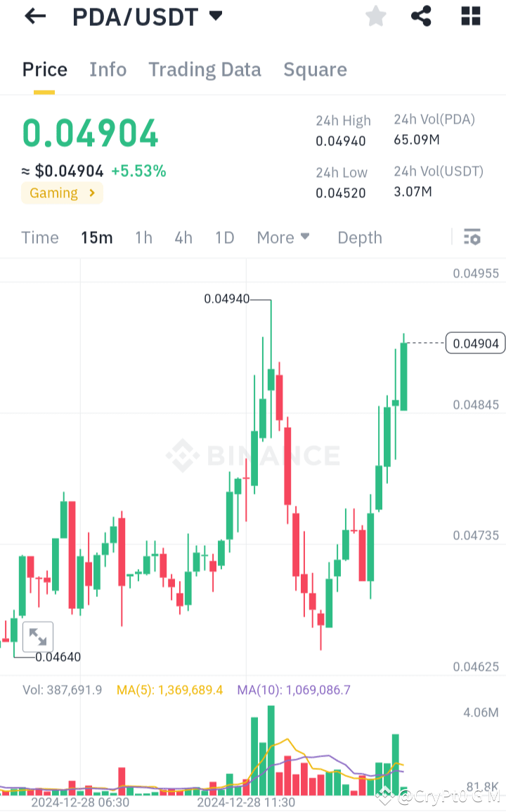Tap the grid layout icon top right
The image size is (506, 812).
(469, 16)
